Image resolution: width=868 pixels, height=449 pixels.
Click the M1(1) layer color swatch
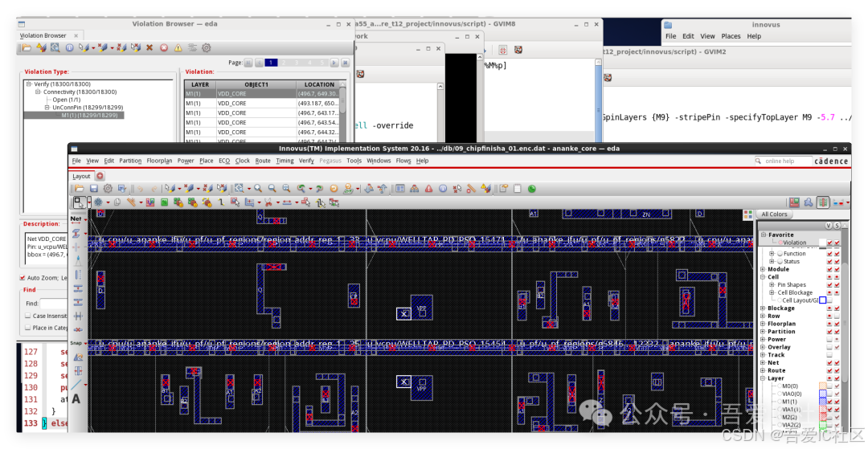click(822, 402)
